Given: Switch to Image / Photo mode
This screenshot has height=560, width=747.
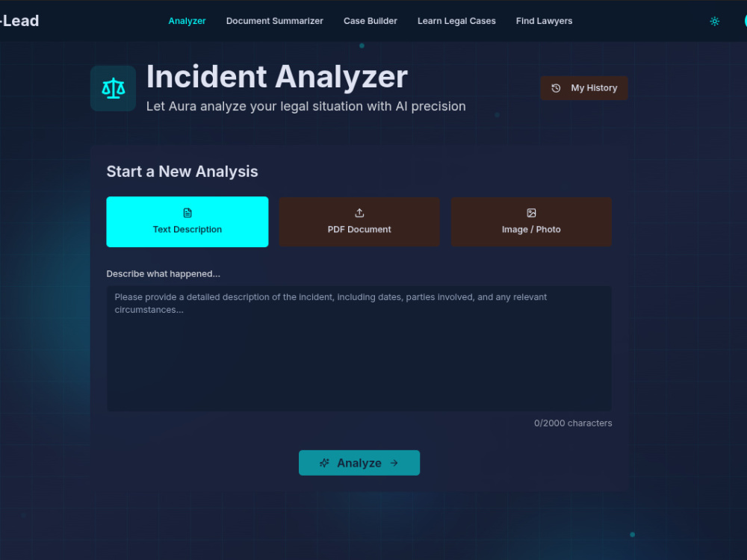Looking at the screenshot, I should pyautogui.click(x=531, y=222).
